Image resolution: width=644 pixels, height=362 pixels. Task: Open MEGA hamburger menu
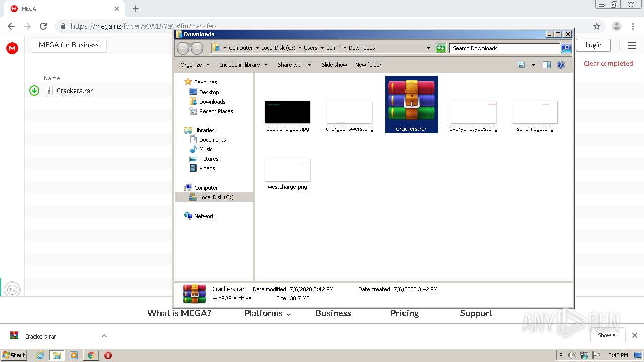pyautogui.click(x=632, y=45)
